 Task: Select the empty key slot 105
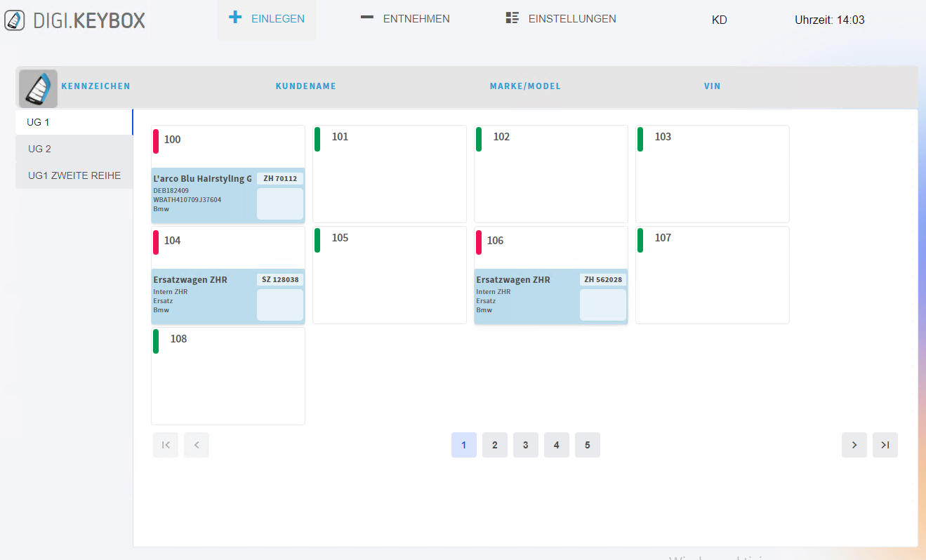point(389,275)
